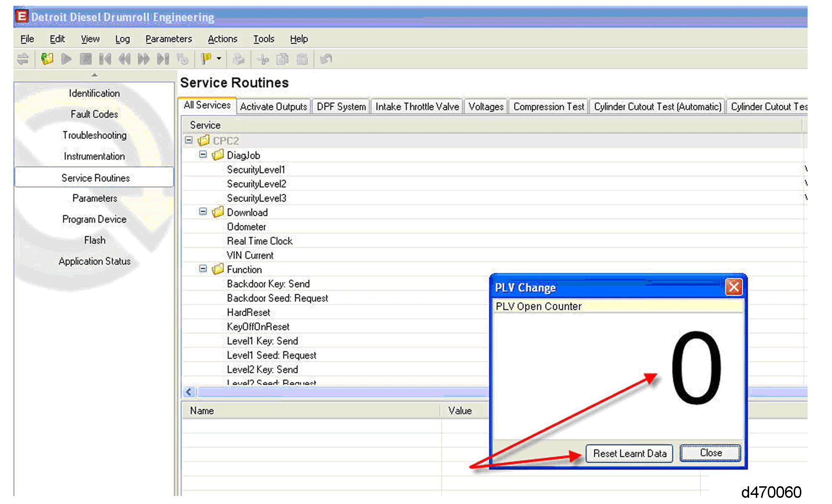The image size is (832, 504).
Task: Open the Parameters menu
Action: point(168,39)
